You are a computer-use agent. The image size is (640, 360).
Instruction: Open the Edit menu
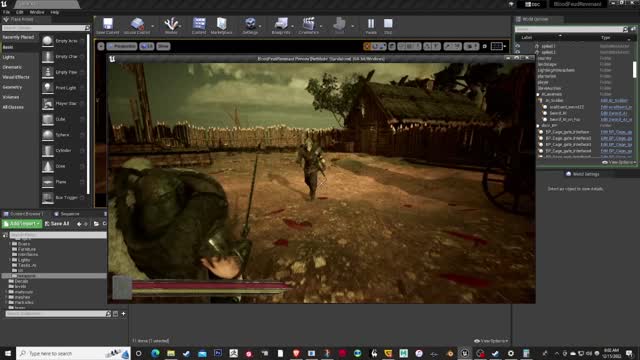(19, 12)
